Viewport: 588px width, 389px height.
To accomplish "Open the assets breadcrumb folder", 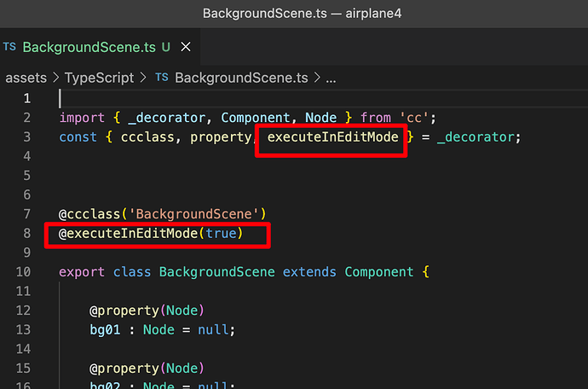I will tap(26, 78).
